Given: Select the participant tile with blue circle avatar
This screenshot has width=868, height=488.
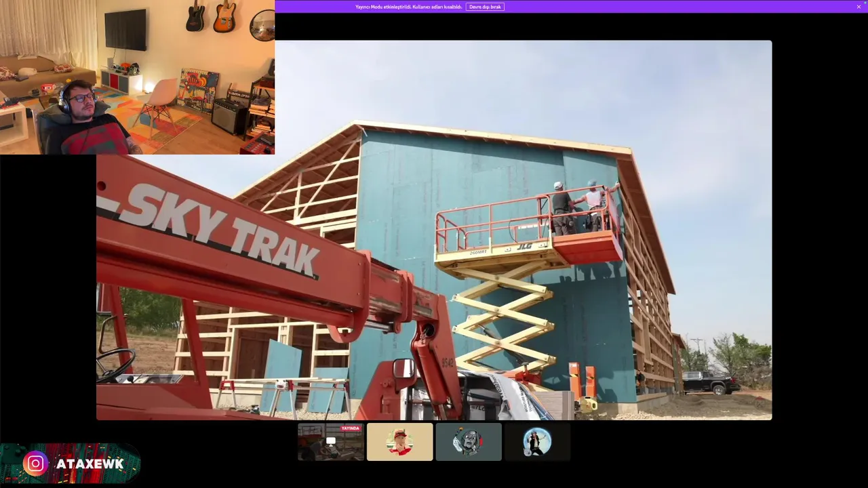Looking at the screenshot, I should tap(538, 442).
